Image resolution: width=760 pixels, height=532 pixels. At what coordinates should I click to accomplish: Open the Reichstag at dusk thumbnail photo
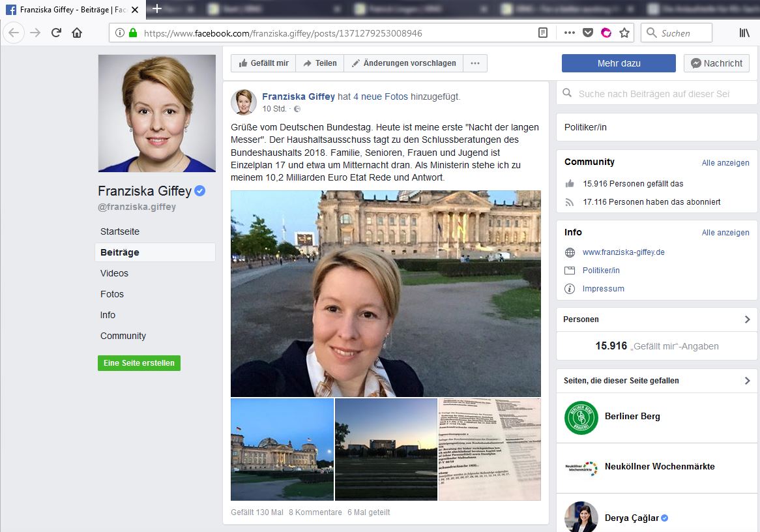(282, 449)
